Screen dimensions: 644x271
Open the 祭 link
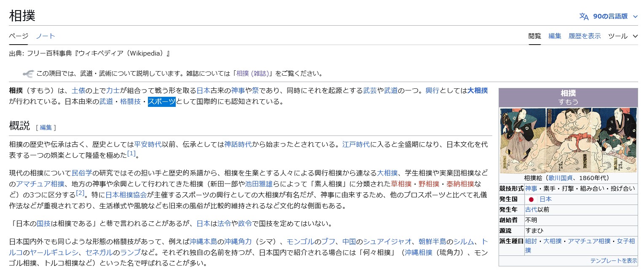click(x=255, y=90)
